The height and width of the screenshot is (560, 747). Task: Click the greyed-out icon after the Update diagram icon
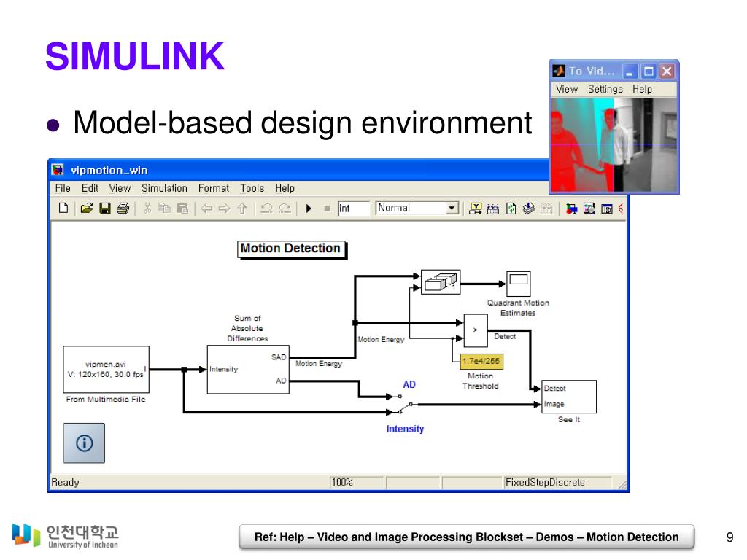(x=546, y=208)
